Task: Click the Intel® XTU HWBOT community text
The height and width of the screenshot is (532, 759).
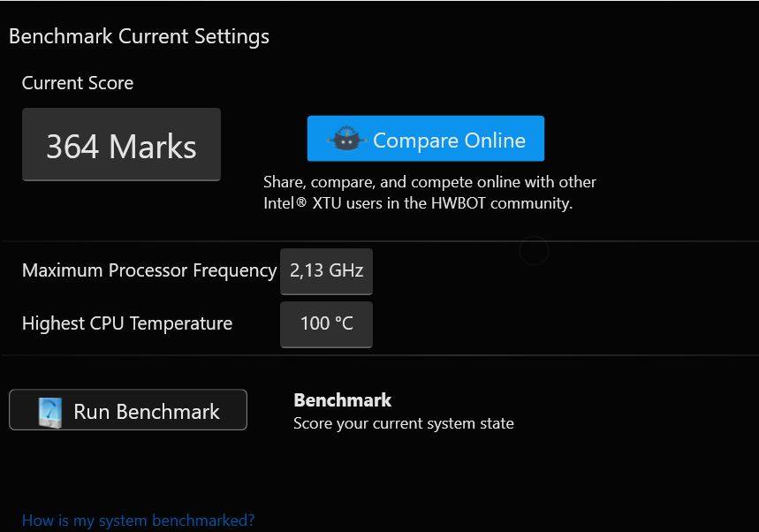Action: click(x=418, y=203)
